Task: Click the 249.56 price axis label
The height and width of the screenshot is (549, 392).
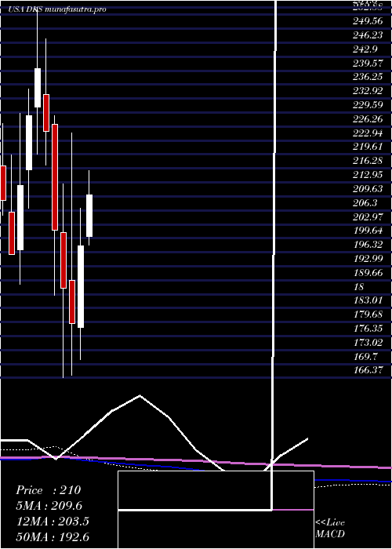Action: [368, 22]
